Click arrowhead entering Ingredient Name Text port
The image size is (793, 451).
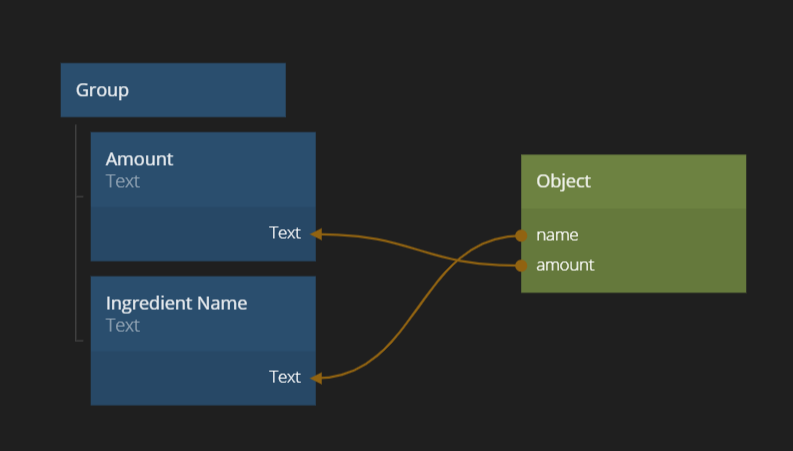click(x=317, y=378)
